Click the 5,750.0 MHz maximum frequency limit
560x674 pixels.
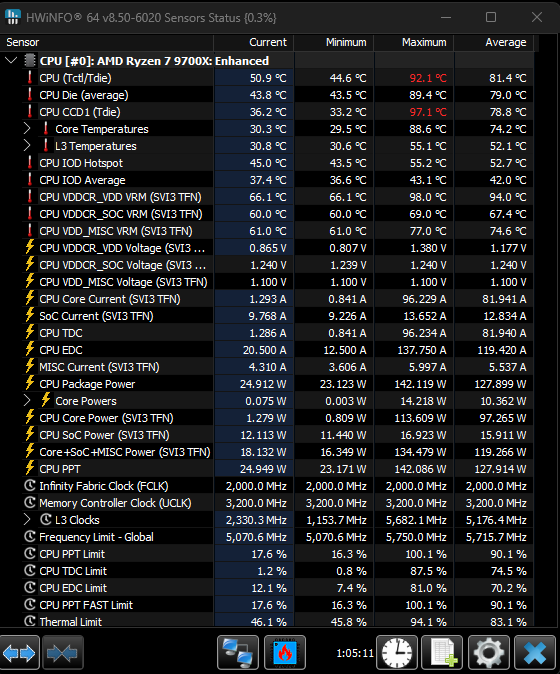tap(416, 537)
